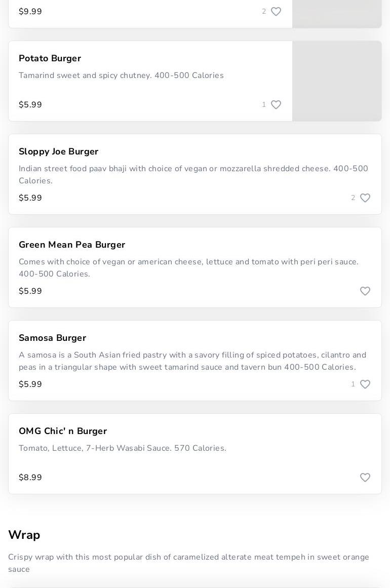Image resolution: width=390 pixels, height=588 pixels.
Task: Open the Potato Burger title
Action: pos(50,59)
